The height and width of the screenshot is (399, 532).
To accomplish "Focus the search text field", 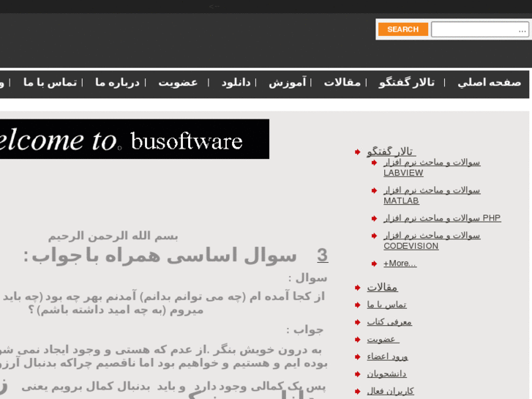I will [x=480, y=29].
